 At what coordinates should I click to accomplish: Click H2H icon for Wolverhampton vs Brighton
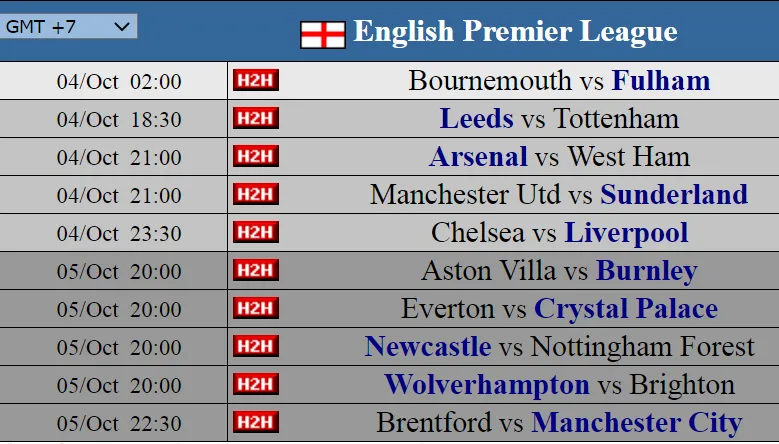click(255, 384)
